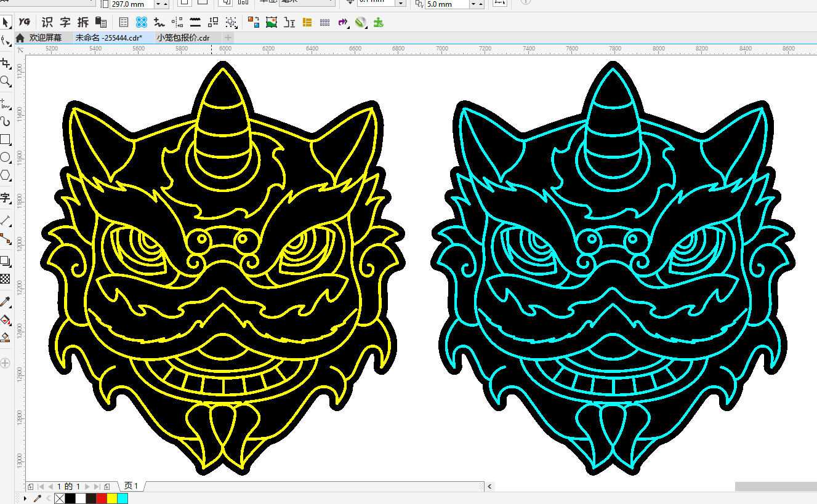Viewport: 817px width, 504px height.
Task: Add a page before the current page
Action: pos(31,487)
